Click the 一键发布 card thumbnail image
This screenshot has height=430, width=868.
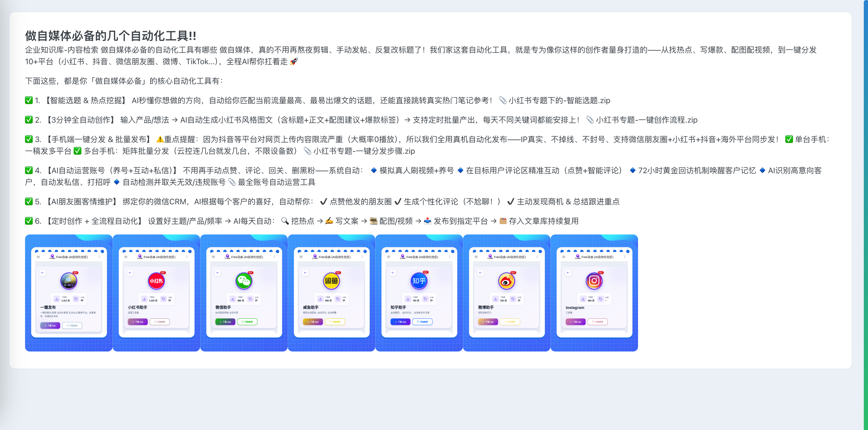pyautogui.click(x=69, y=293)
